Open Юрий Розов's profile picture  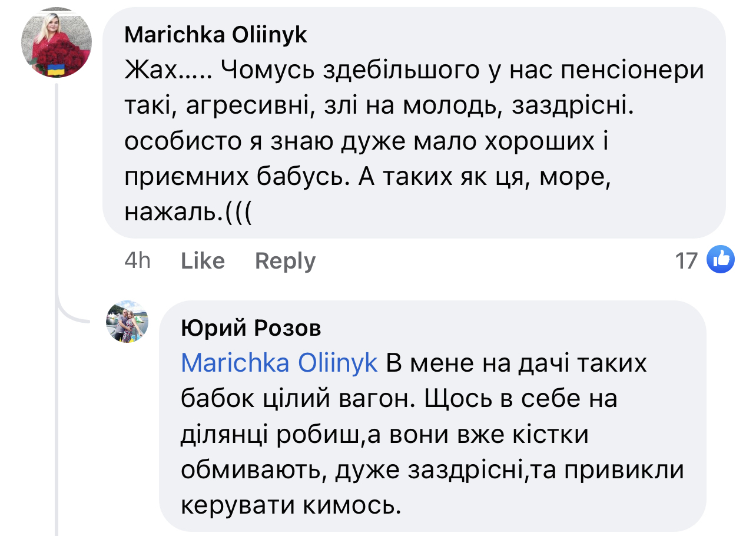(127, 322)
